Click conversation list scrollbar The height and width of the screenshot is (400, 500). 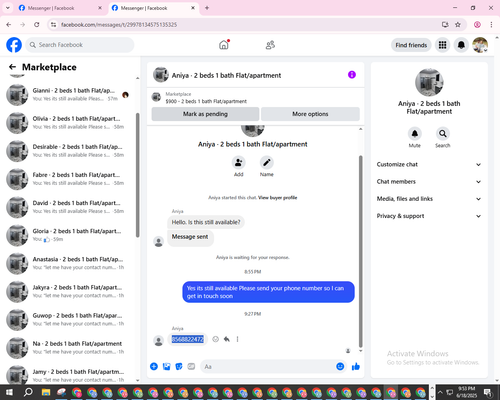click(x=137, y=175)
